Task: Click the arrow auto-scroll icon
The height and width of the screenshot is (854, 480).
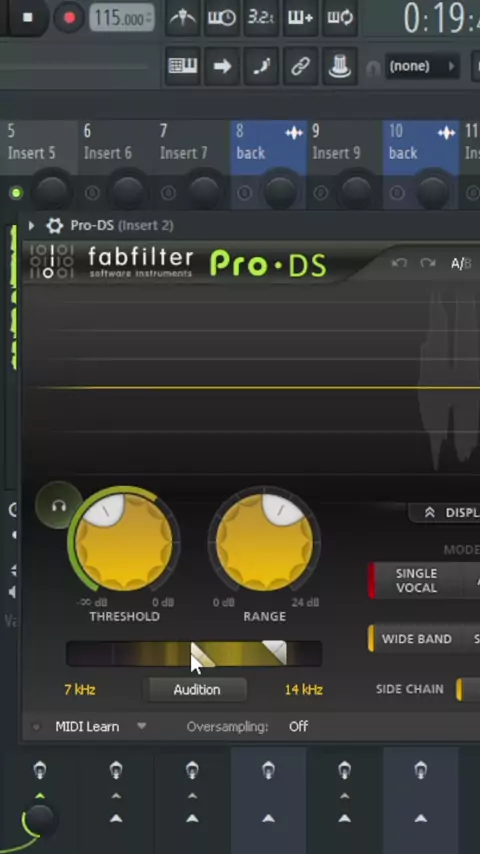Action: click(222, 66)
